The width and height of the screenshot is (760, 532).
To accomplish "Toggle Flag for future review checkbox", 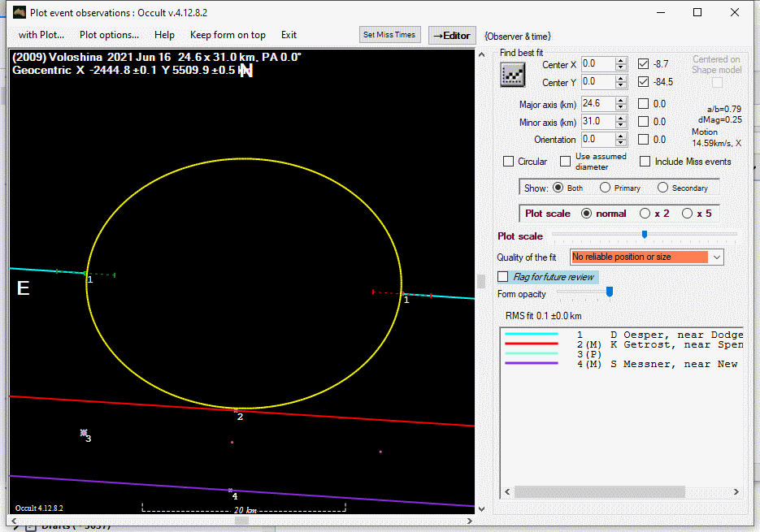I will 504,277.
